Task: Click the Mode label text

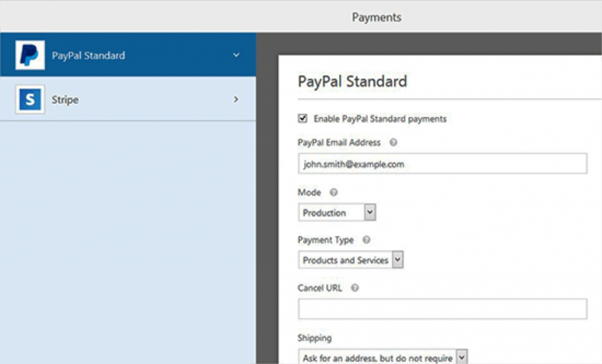Action: click(309, 192)
